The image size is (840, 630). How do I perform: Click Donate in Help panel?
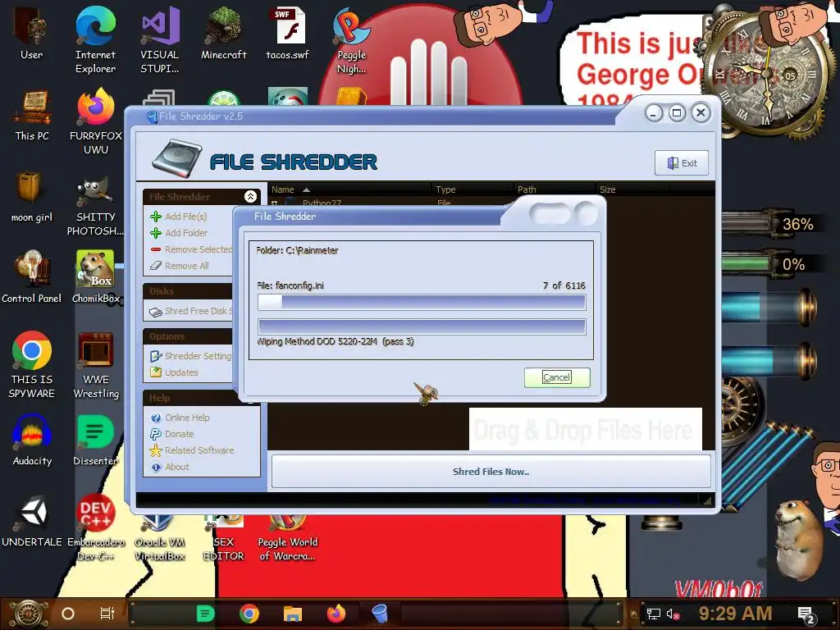(x=172, y=434)
